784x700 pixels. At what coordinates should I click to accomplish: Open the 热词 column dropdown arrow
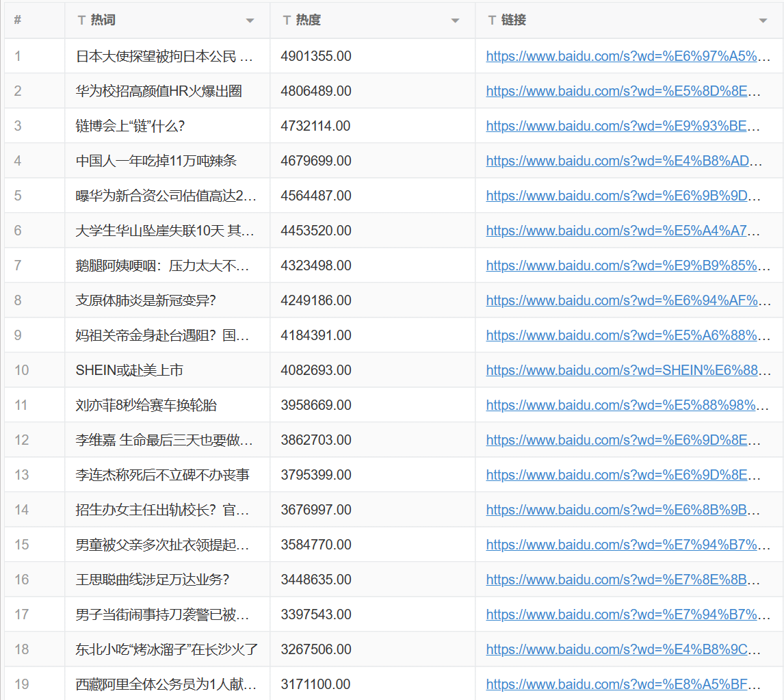(250, 21)
